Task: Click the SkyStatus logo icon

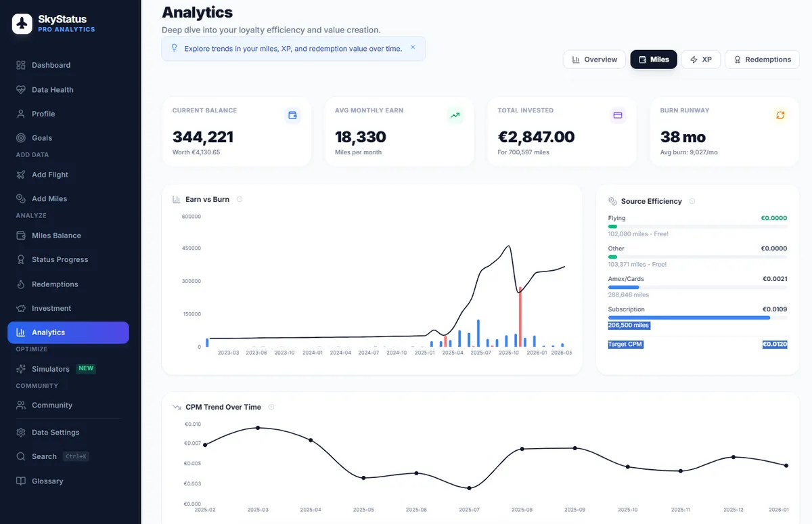Action: pos(22,24)
